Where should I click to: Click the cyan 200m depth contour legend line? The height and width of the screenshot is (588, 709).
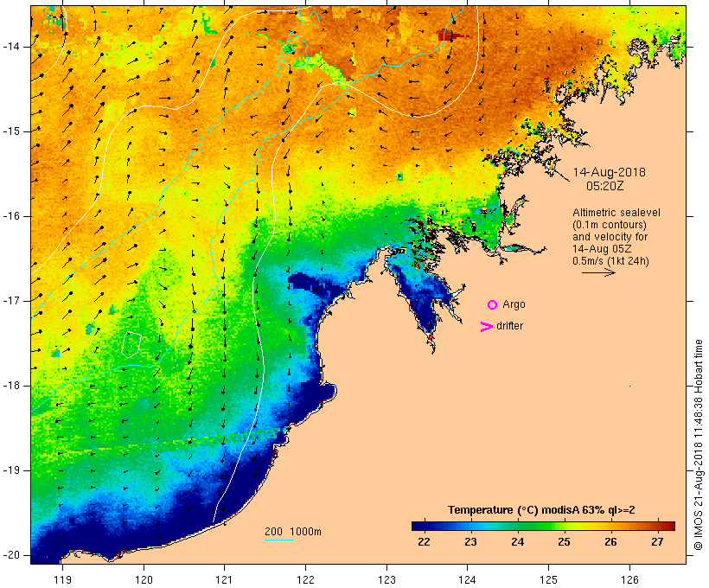[279, 540]
